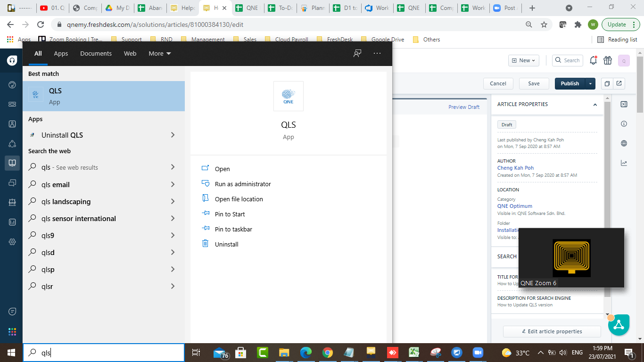Click the Freshdesk admin settings gear
This screenshot has height=362, width=644.
tap(12, 241)
